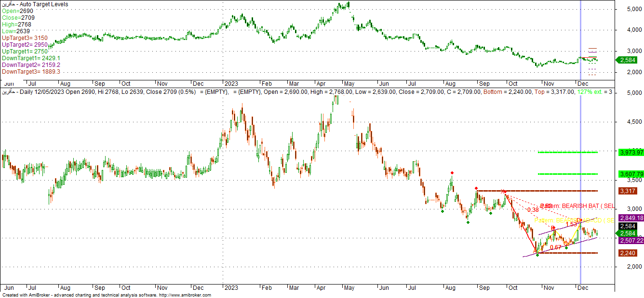Click the purple 2,507.22 channel price tag
The image size is (644, 298).
pos(630,240)
